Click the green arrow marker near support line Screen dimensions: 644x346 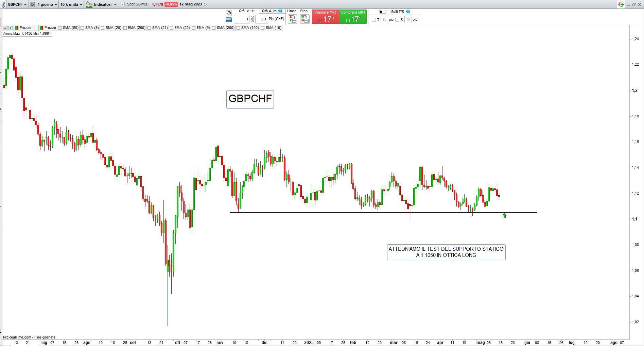(505, 215)
